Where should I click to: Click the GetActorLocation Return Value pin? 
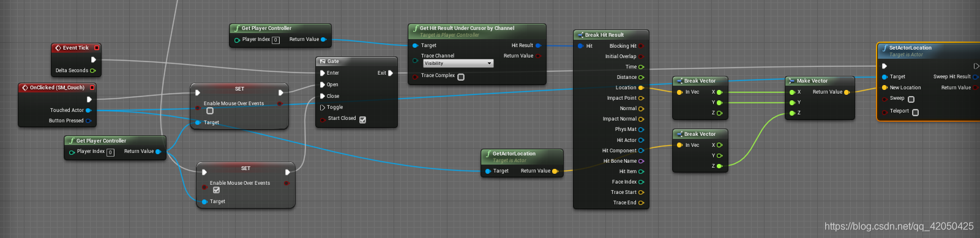(555, 171)
